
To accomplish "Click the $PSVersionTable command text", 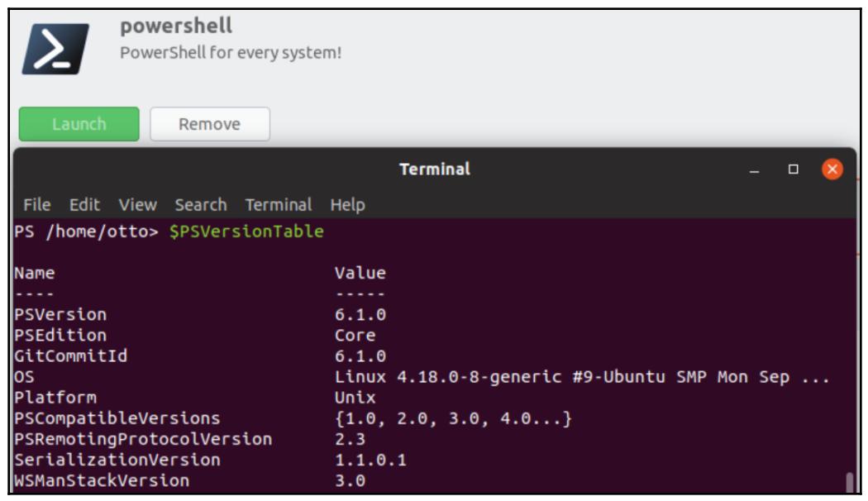I will 246,231.
